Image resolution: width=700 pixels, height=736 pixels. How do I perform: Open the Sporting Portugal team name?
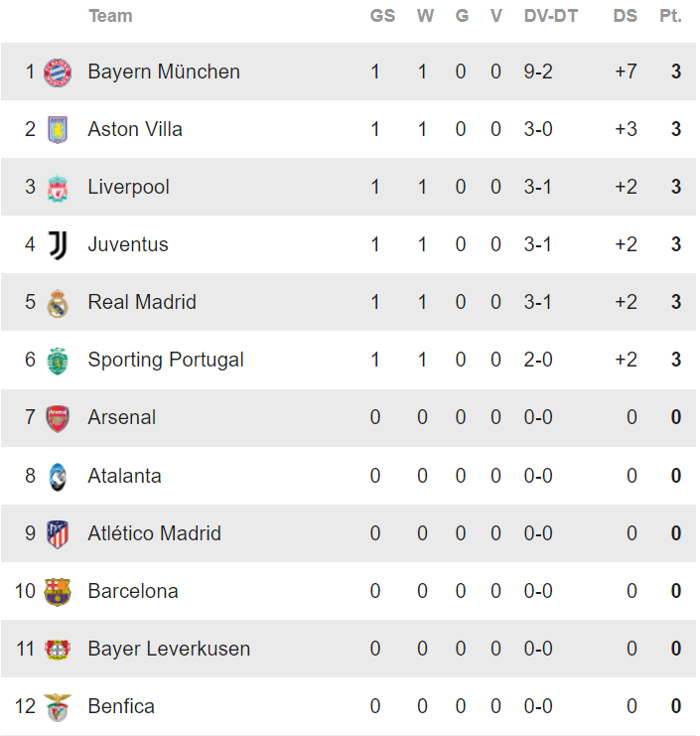tap(166, 360)
